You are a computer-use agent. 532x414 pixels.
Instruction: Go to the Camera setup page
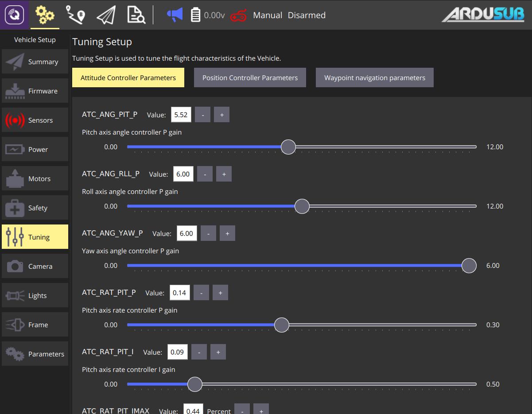click(35, 266)
